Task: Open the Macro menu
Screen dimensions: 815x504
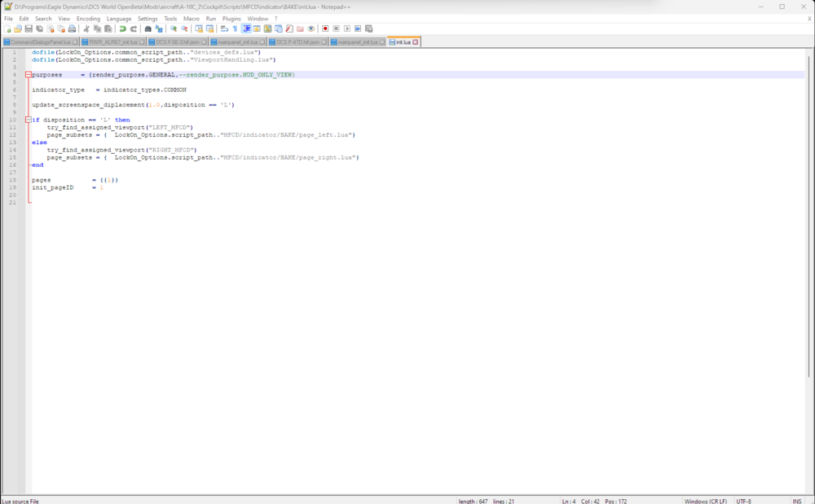Action: coord(192,19)
